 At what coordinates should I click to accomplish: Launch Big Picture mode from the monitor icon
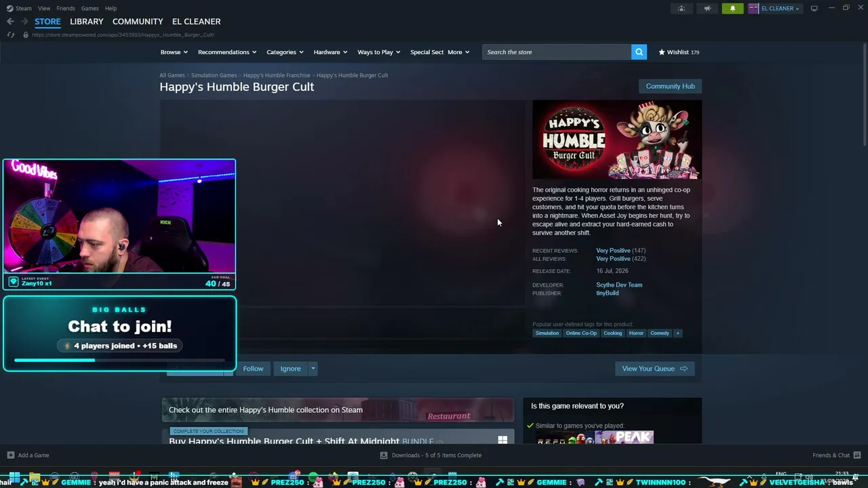tap(814, 8)
